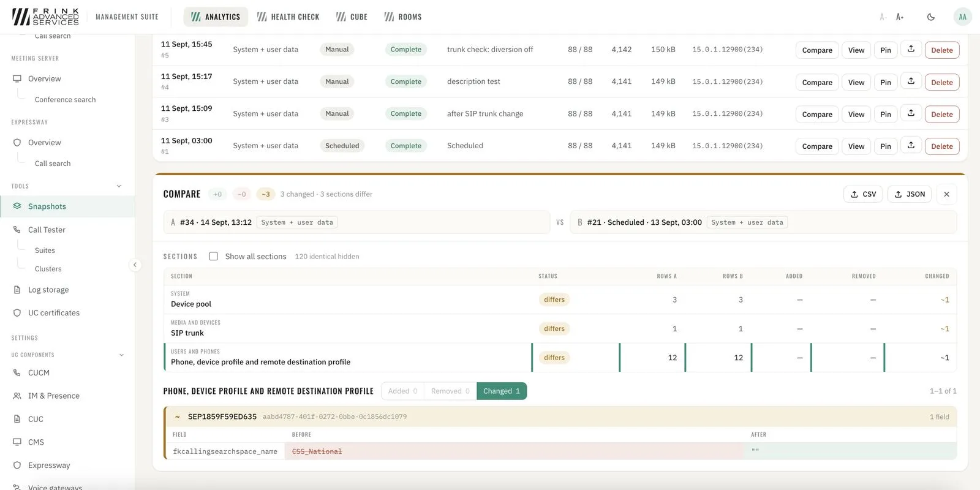Export snapshot #4 with upload icon
This screenshot has height=490, width=980.
coord(911,81)
